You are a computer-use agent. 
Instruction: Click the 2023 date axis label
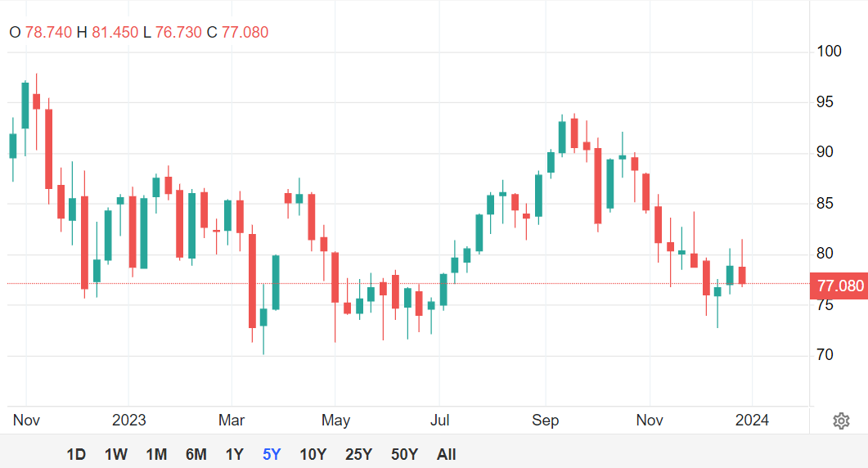coord(129,421)
